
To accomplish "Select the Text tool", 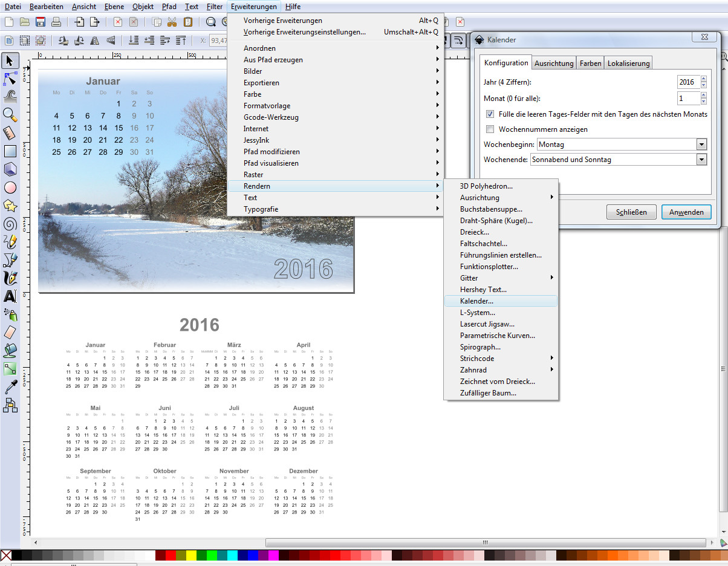I will (10, 296).
